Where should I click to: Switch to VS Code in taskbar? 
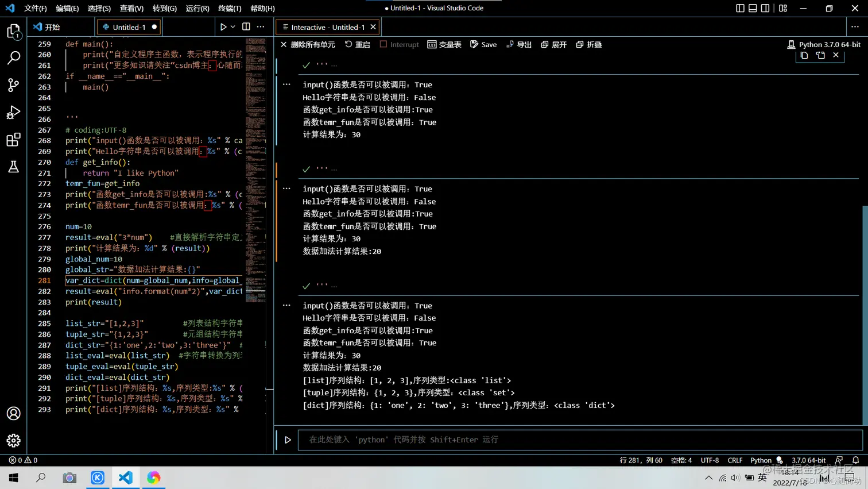[126, 478]
